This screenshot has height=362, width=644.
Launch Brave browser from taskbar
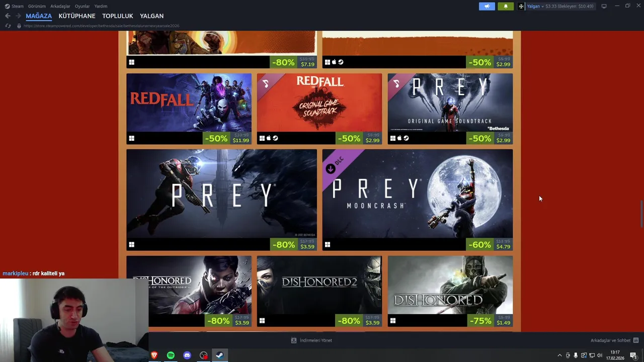click(154, 355)
